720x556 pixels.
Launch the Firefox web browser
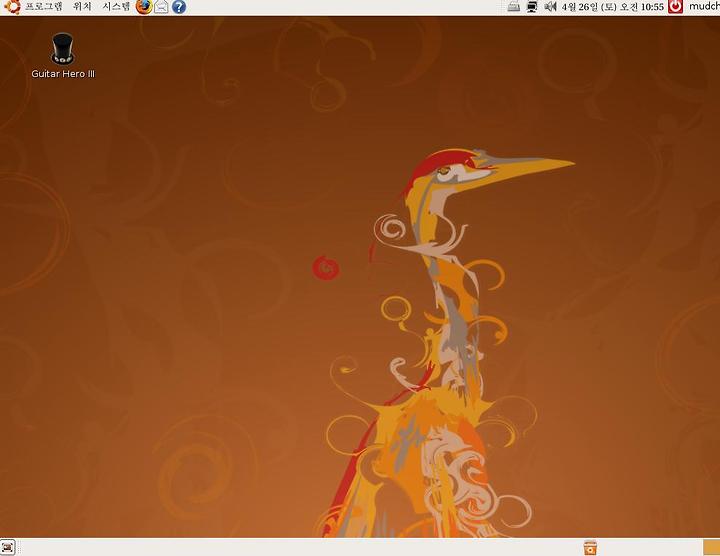click(x=144, y=6)
